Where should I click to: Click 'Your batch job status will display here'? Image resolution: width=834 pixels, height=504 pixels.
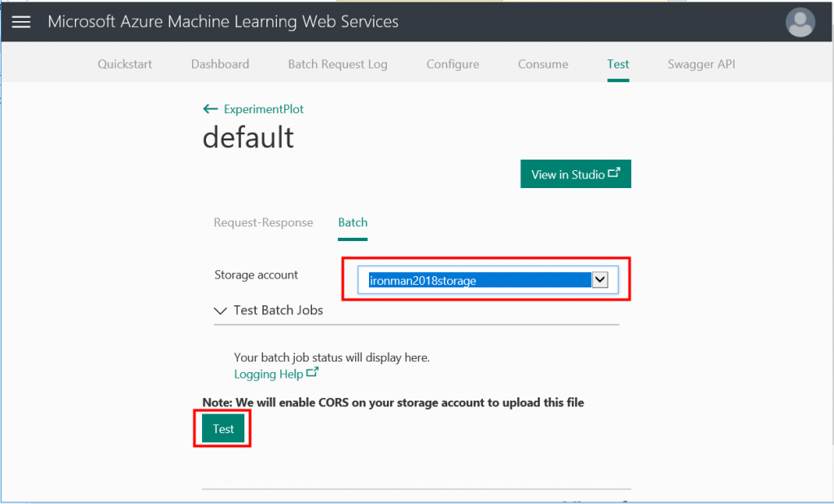click(332, 357)
